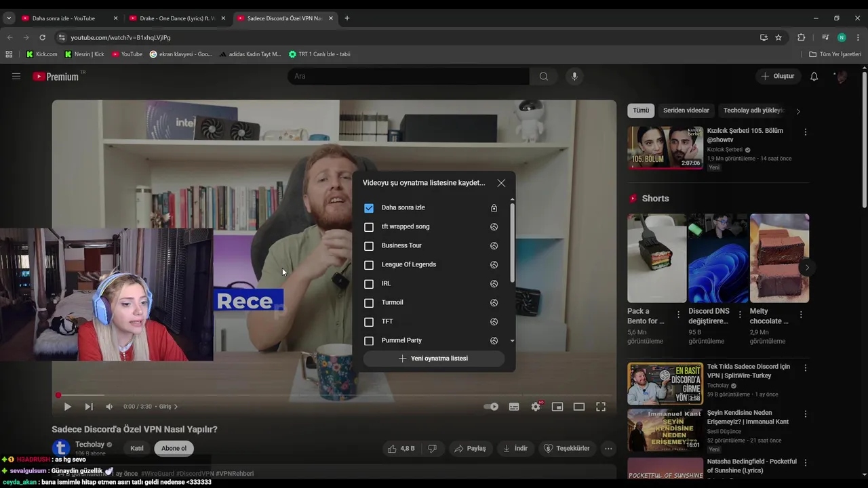This screenshot has height=488, width=868.
Task: Check the IRL playlist
Action: click(x=369, y=284)
